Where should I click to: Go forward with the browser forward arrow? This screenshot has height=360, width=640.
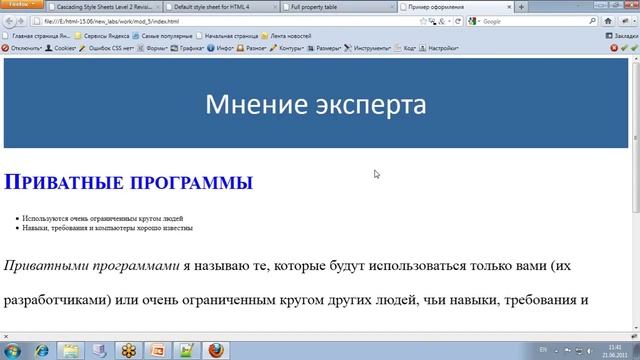pos(21,21)
